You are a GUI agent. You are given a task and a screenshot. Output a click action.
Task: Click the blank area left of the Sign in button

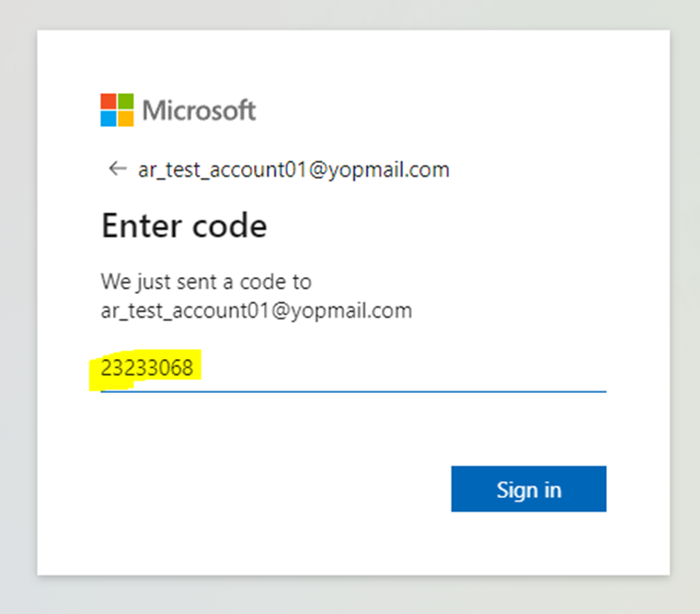tap(276, 489)
